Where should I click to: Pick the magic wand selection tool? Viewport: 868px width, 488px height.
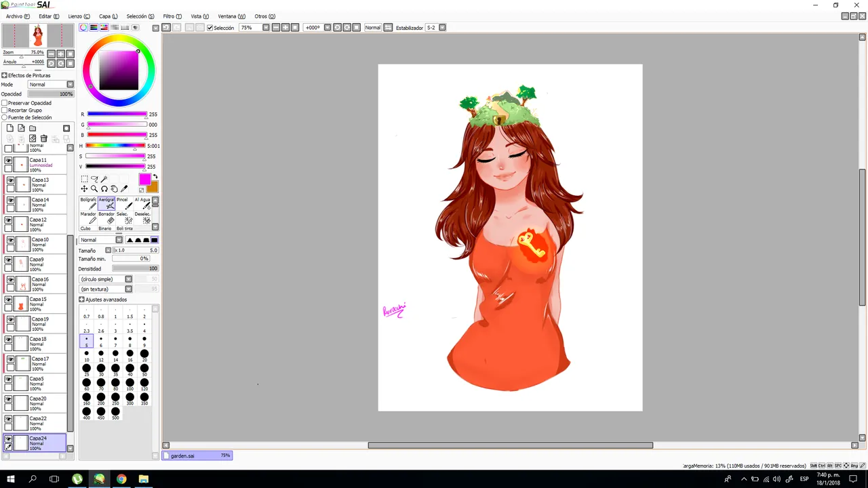(104, 179)
